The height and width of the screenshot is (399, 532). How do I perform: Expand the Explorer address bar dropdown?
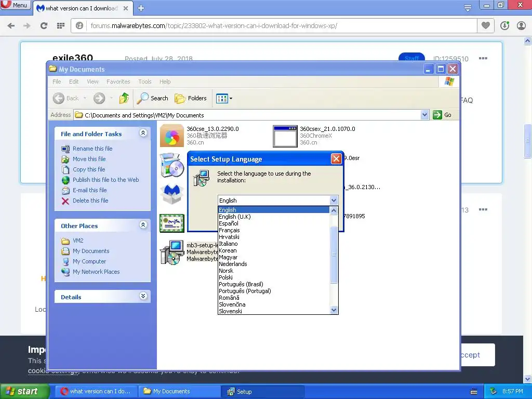click(424, 115)
